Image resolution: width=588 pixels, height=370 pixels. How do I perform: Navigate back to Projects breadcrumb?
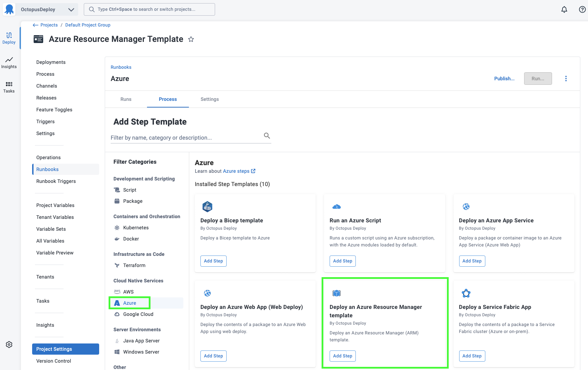pyautogui.click(x=49, y=25)
